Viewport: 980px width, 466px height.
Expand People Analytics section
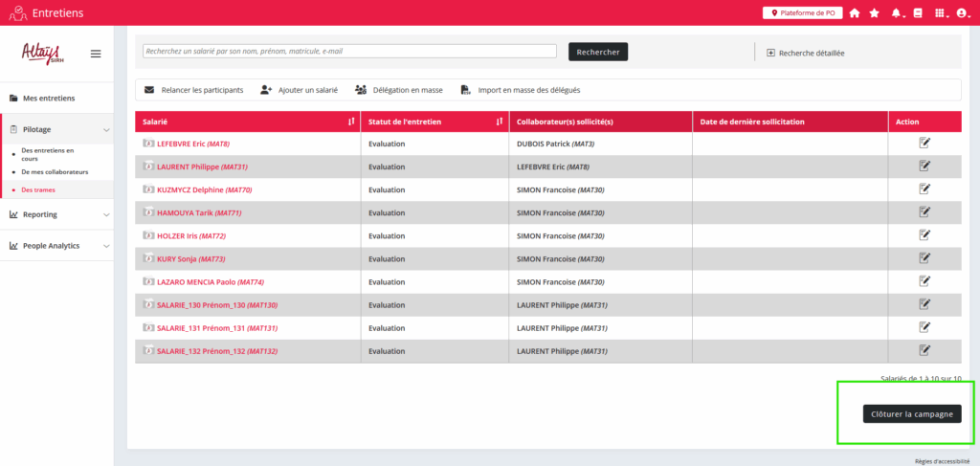[x=106, y=246]
